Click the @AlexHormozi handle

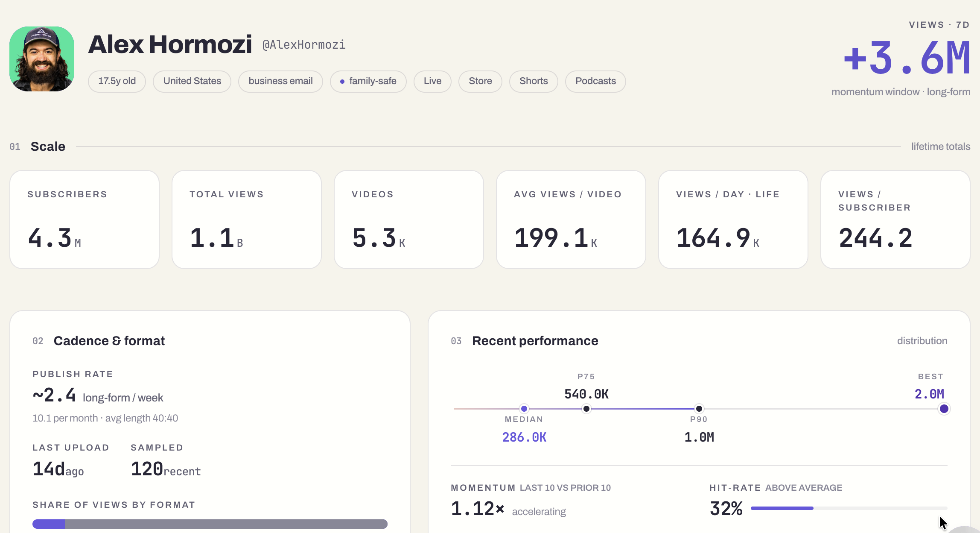pyautogui.click(x=304, y=45)
